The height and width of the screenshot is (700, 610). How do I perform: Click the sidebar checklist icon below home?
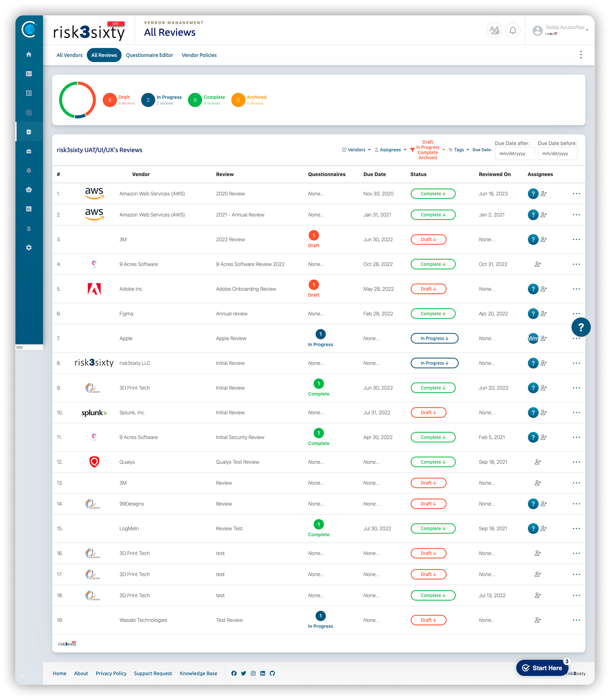pyautogui.click(x=29, y=74)
